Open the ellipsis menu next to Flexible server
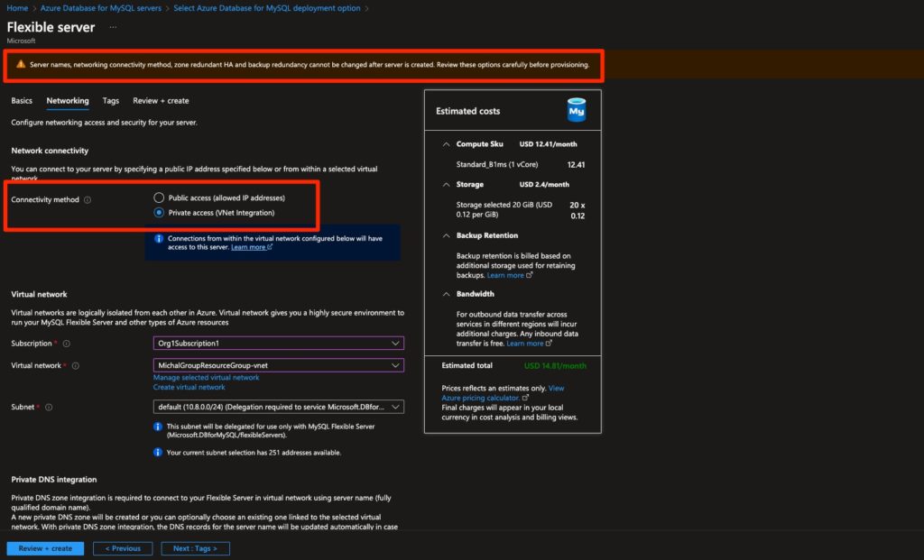This screenshot has width=924, height=560. coord(113,27)
